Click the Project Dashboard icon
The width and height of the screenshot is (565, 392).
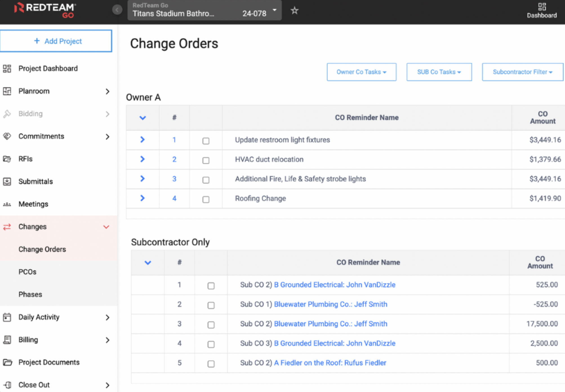click(x=7, y=68)
